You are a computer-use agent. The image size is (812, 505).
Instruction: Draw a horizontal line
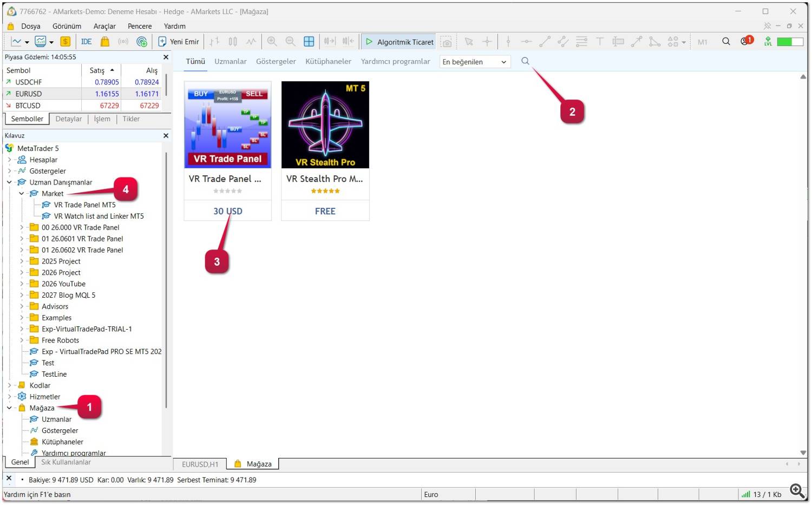pos(526,42)
